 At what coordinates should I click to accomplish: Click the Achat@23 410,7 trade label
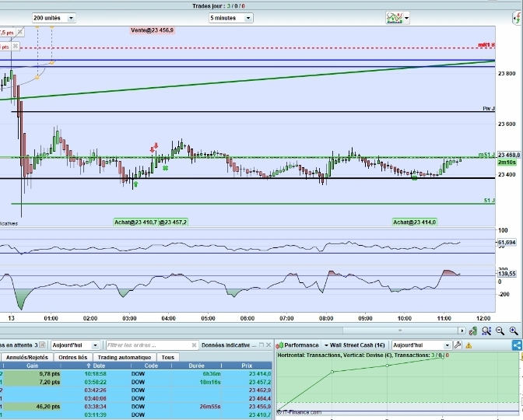click(x=135, y=222)
